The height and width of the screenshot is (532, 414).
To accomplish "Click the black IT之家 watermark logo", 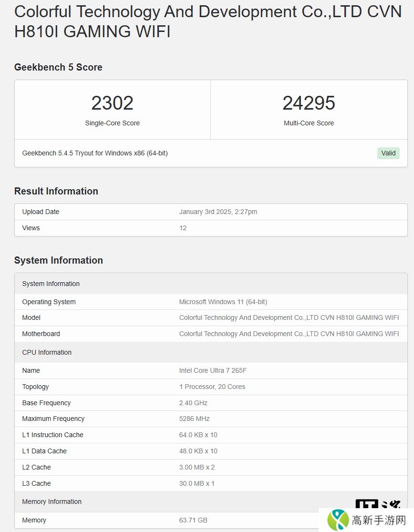I will [x=378, y=504].
